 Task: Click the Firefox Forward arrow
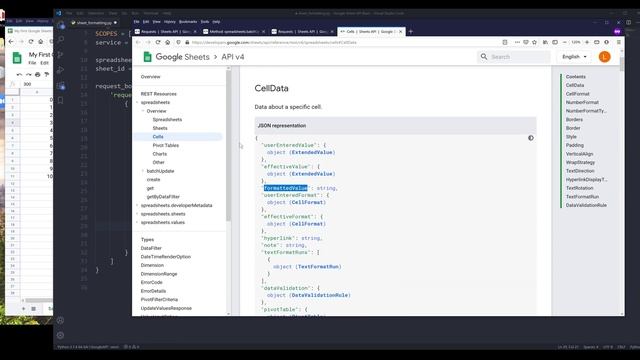[x=148, y=42]
